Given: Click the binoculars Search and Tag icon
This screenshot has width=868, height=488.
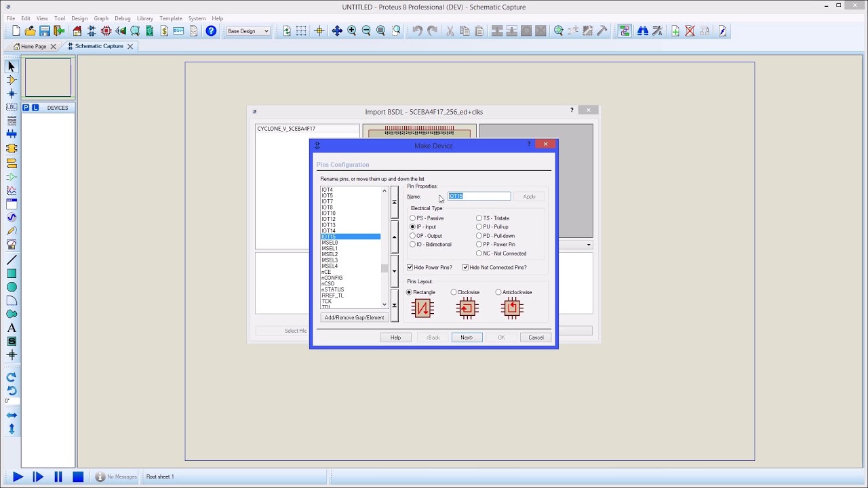Looking at the screenshot, I should 642,31.
